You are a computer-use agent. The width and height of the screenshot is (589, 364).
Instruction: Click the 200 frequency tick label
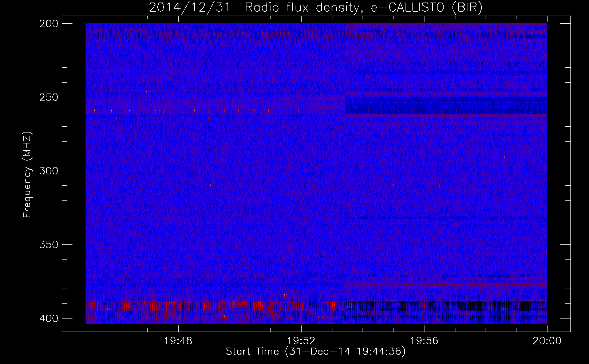(x=48, y=24)
